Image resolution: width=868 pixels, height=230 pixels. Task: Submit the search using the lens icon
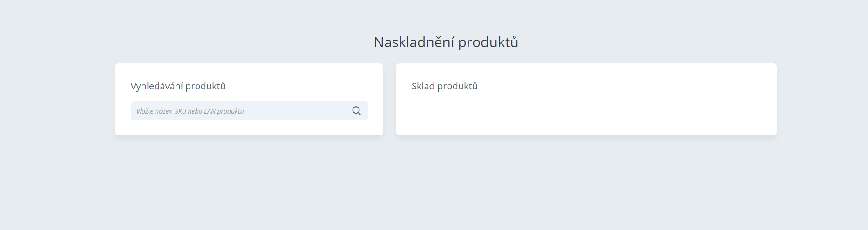[x=357, y=111]
